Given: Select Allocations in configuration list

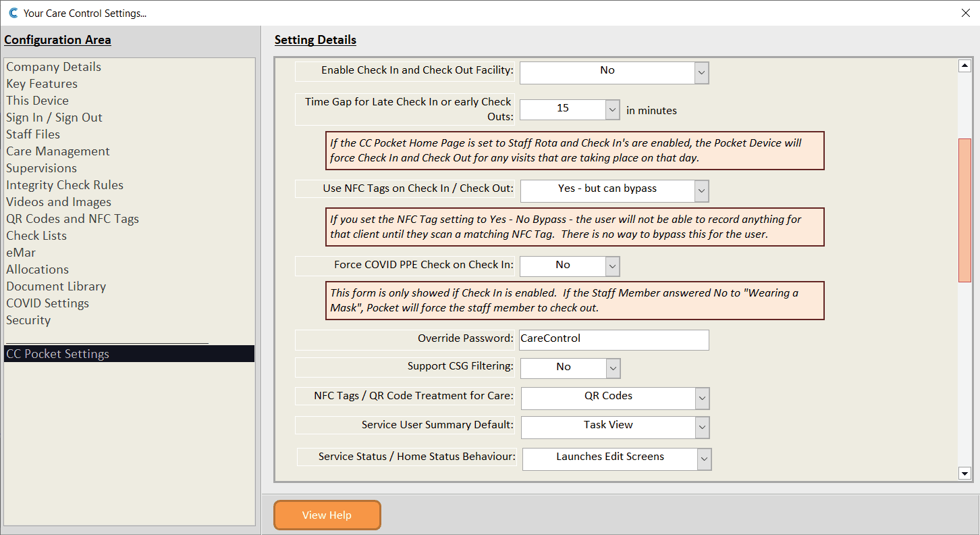Looking at the screenshot, I should pos(38,270).
